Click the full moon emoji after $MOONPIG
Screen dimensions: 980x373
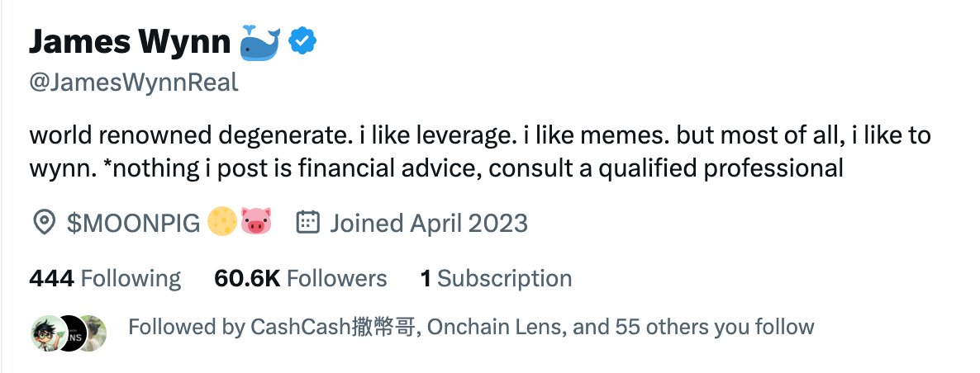(221, 223)
